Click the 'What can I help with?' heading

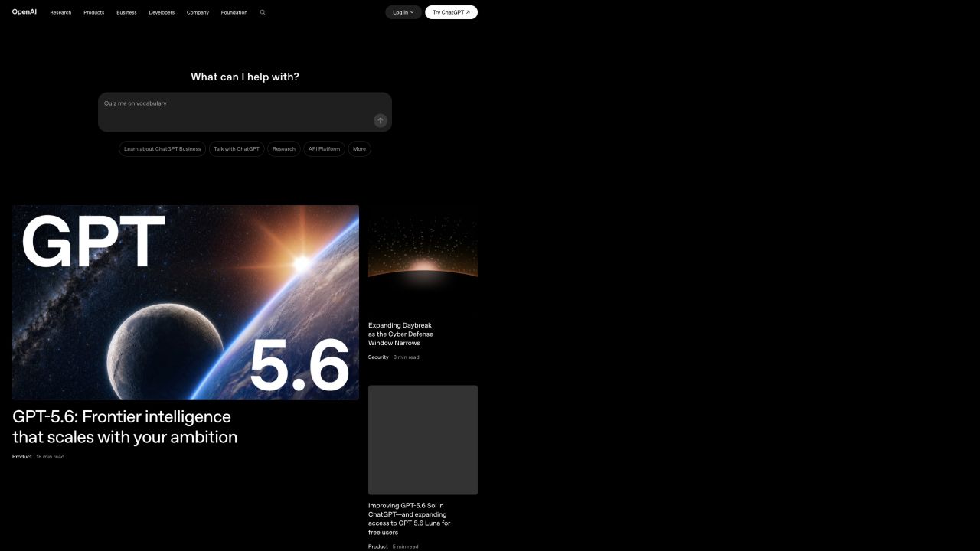tap(245, 77)
